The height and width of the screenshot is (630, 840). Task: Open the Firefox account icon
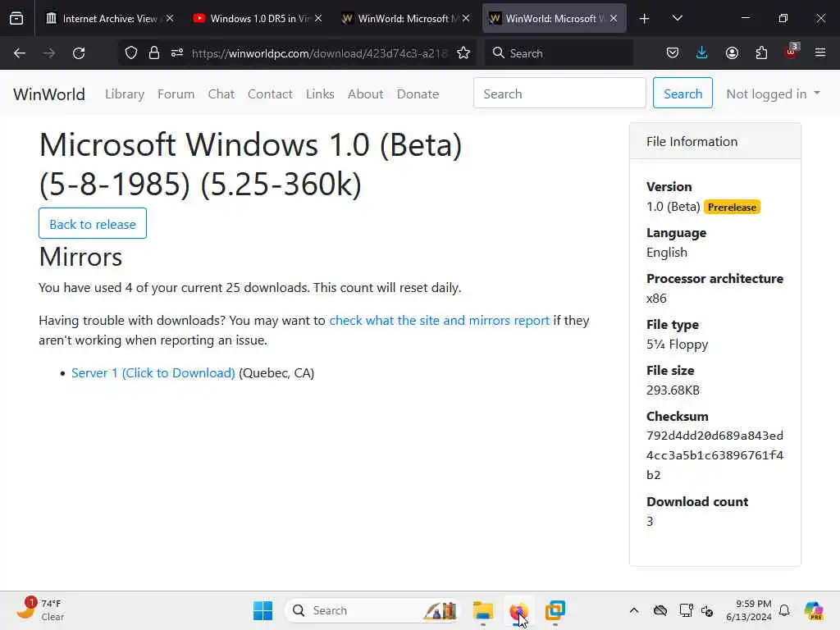click(x=732, y=53)
